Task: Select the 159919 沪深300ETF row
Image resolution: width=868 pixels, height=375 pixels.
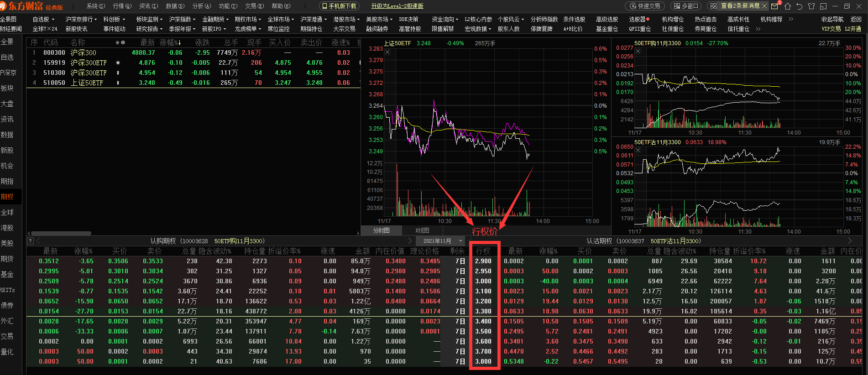Action: pos(193,62)
